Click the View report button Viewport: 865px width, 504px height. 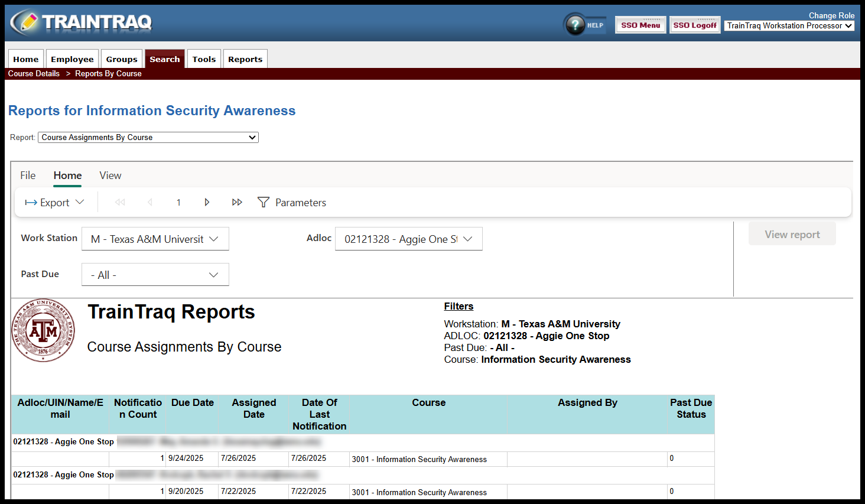point(792,235)
